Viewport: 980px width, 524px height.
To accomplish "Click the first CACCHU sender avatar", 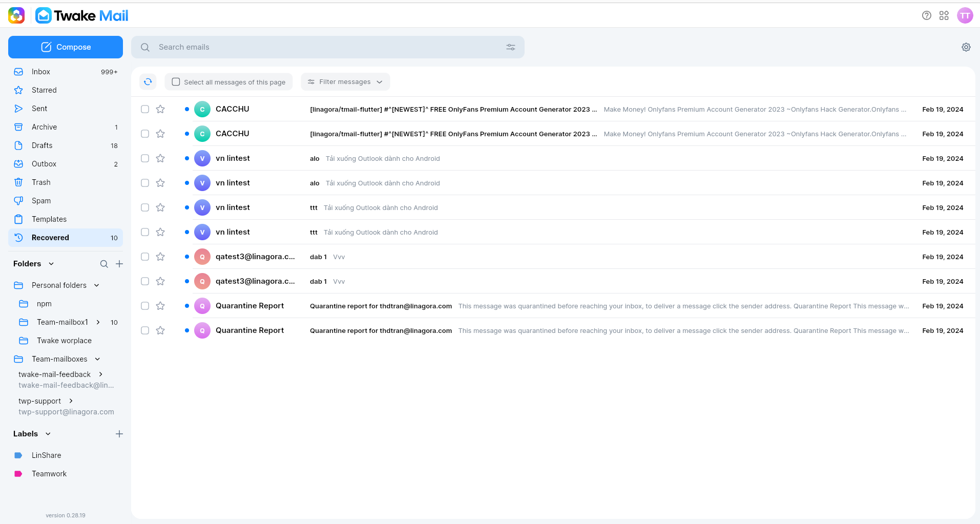I will [x=202, y=109].
